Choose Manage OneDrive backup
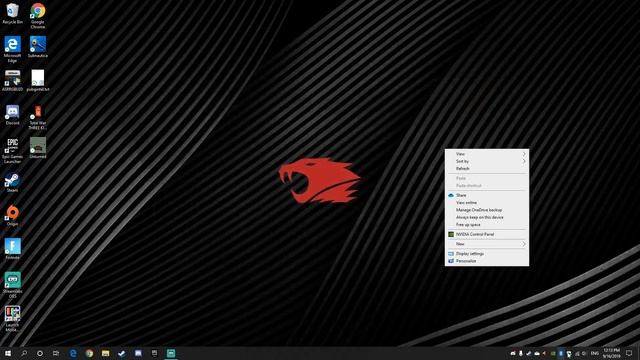640x360 pixels. point(487,210)
